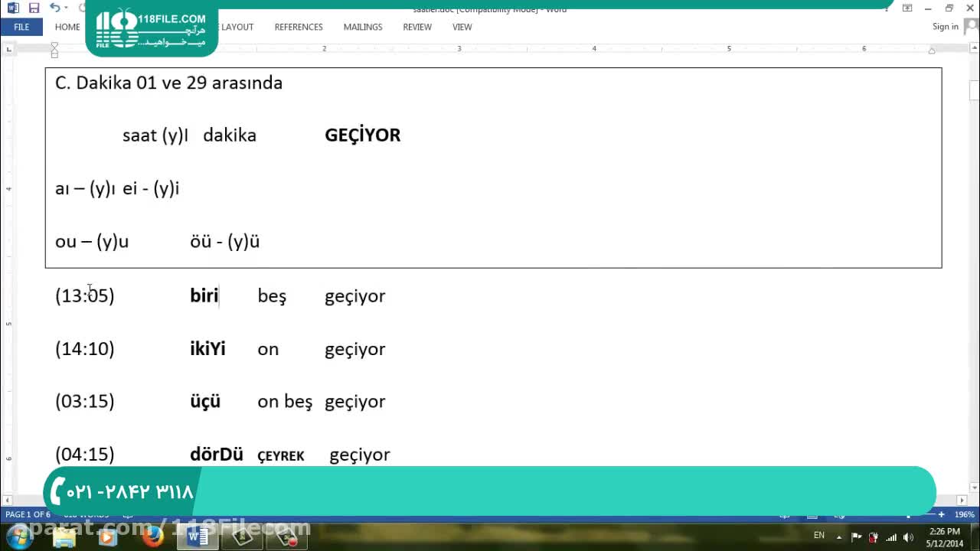
Task: Click the Undo arrow icon
Action: click(x=54, y=8)
